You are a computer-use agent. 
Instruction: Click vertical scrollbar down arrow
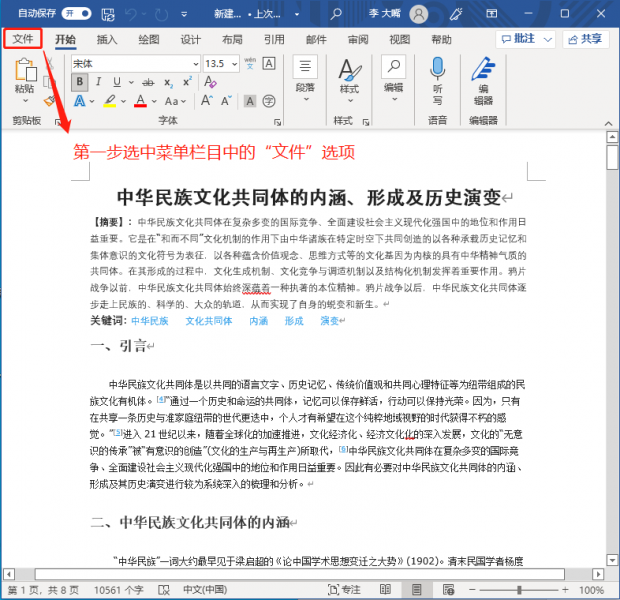612,560
